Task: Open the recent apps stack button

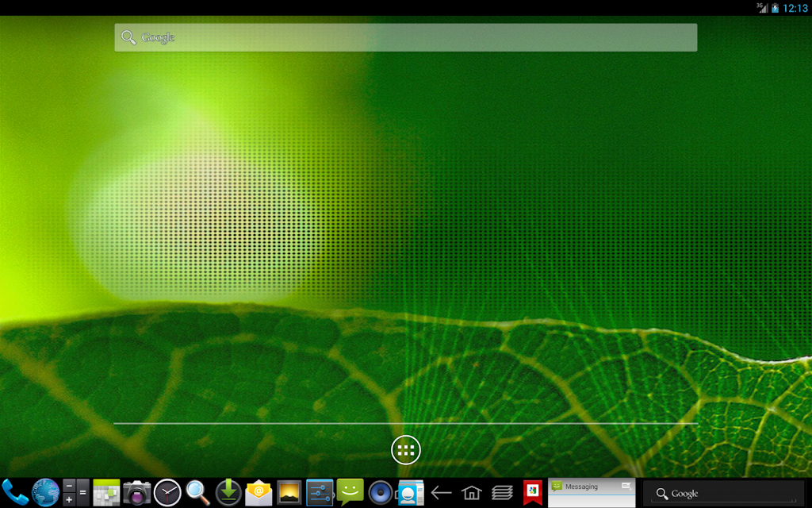Action: point(502,492)
